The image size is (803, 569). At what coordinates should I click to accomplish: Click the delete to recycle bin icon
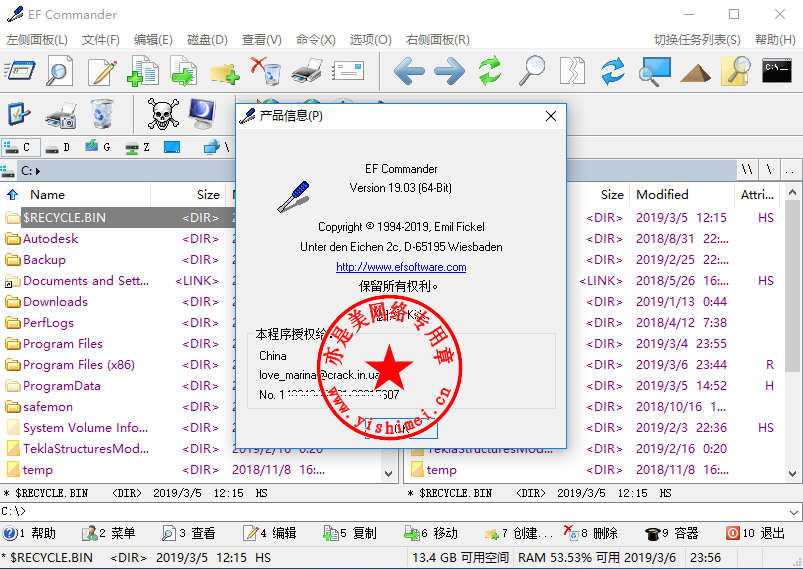[266, 71]
